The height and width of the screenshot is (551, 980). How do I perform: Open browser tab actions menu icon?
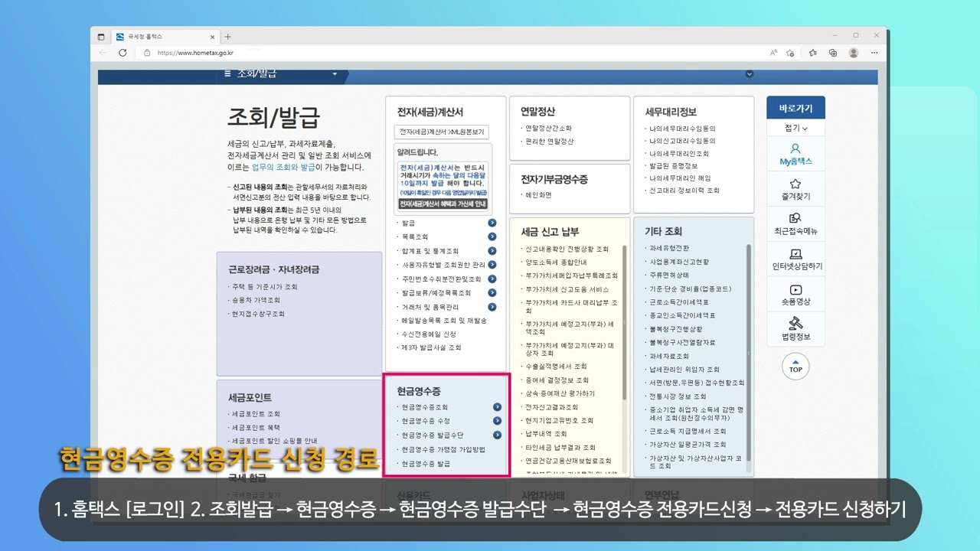[x=101, y=37]
